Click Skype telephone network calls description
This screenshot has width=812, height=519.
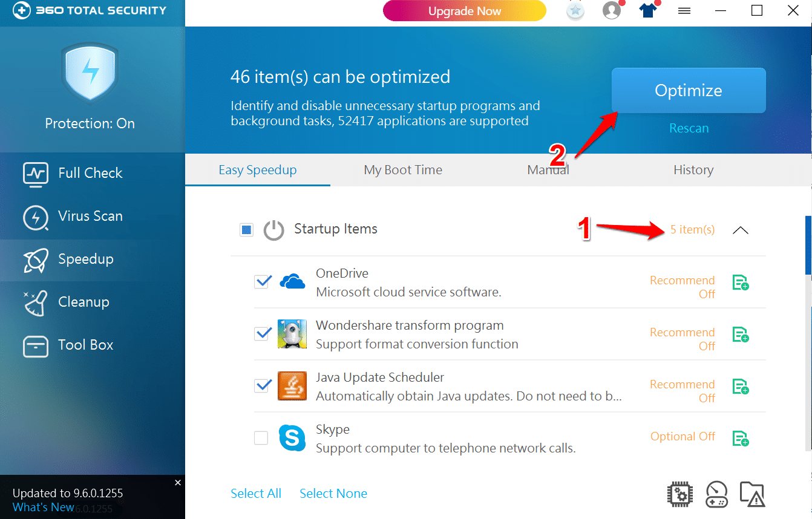click(x=446, y=449)
